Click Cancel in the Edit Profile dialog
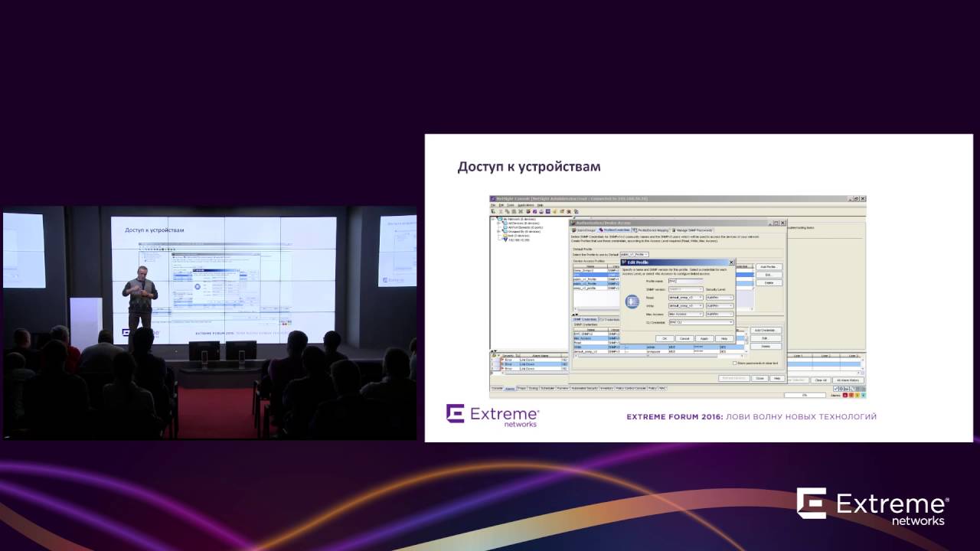980x551 pixels. tap(684, 338)
